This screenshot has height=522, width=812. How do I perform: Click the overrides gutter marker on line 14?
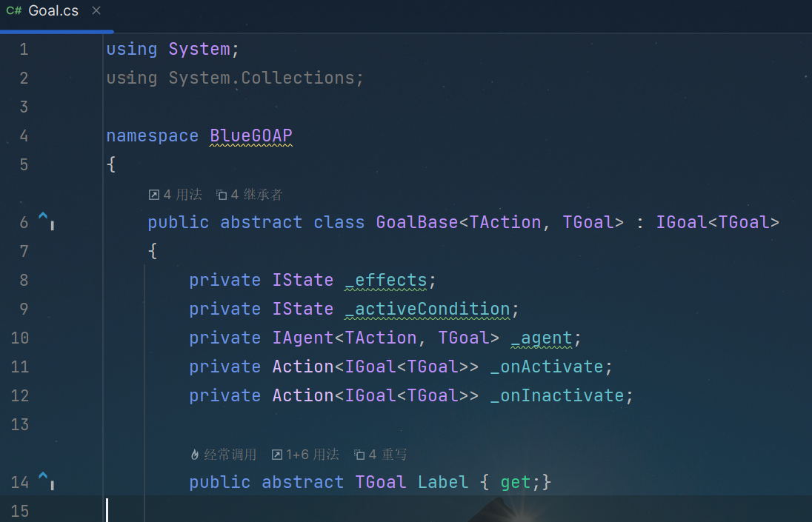click(x=45, y=481)
